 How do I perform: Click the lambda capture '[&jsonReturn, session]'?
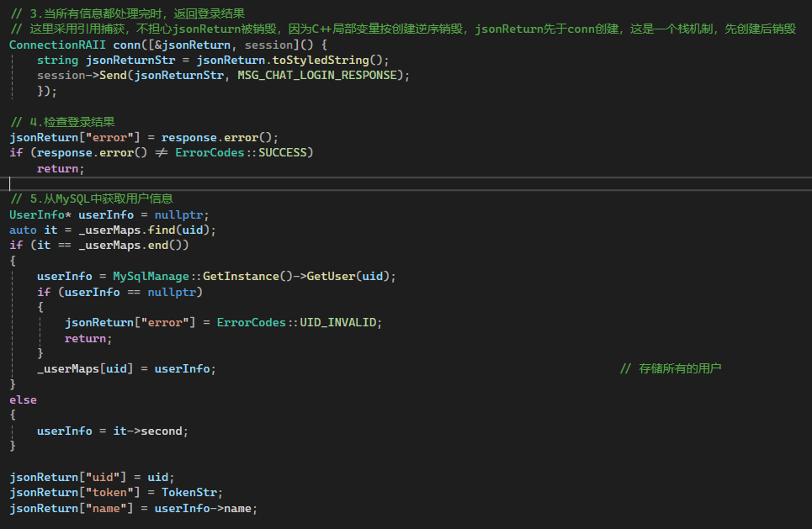pyautogui.click(x=222, y=45)
